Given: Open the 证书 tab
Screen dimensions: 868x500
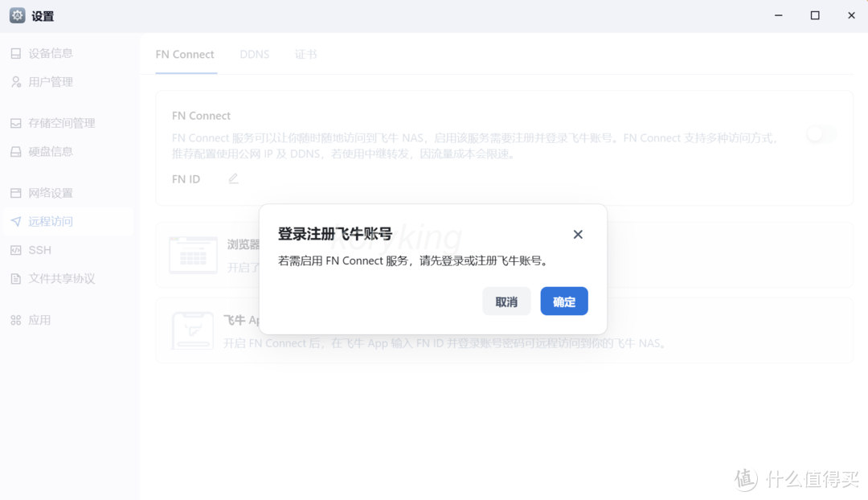Looking at the screenshot, I should point(306,54).
